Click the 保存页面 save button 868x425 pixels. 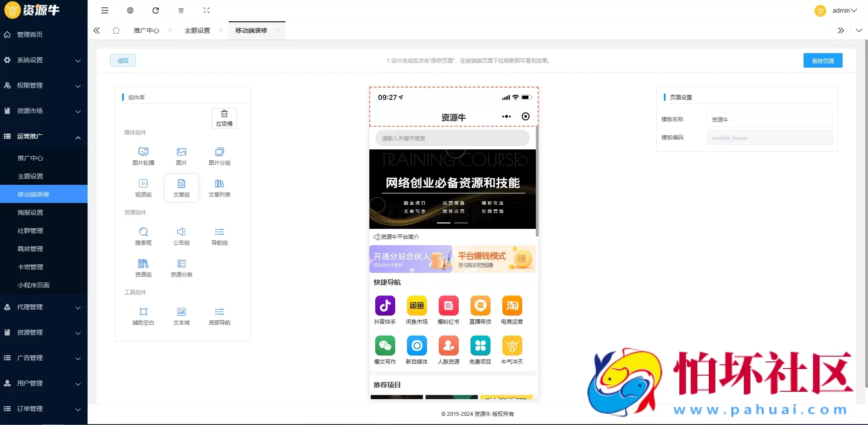pos(823,60)
